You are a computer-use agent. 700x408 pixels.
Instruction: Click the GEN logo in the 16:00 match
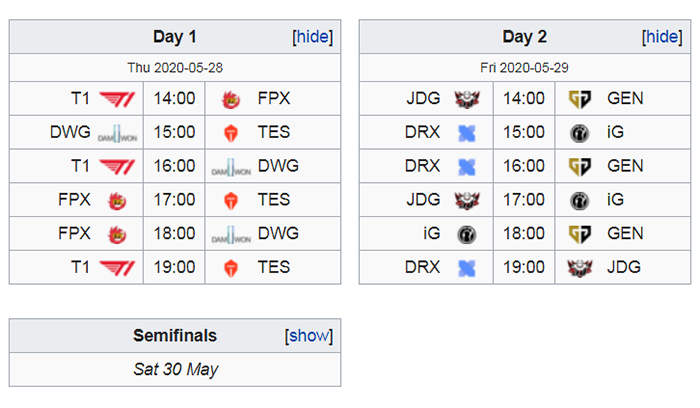tap(579, 167)
